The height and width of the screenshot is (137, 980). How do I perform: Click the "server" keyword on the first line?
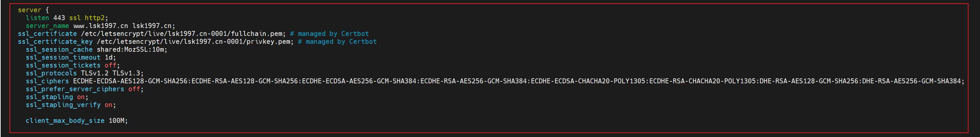coord(29,10)
